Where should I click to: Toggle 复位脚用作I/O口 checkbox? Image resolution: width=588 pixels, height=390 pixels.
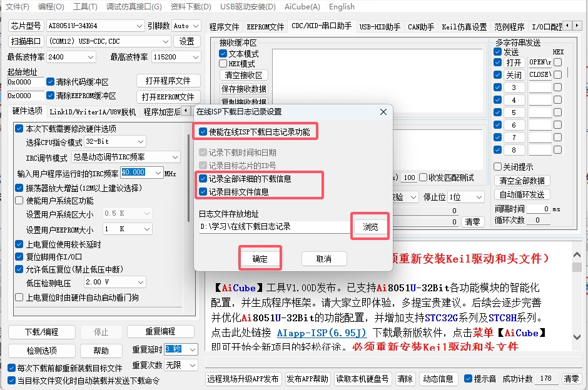19,257
